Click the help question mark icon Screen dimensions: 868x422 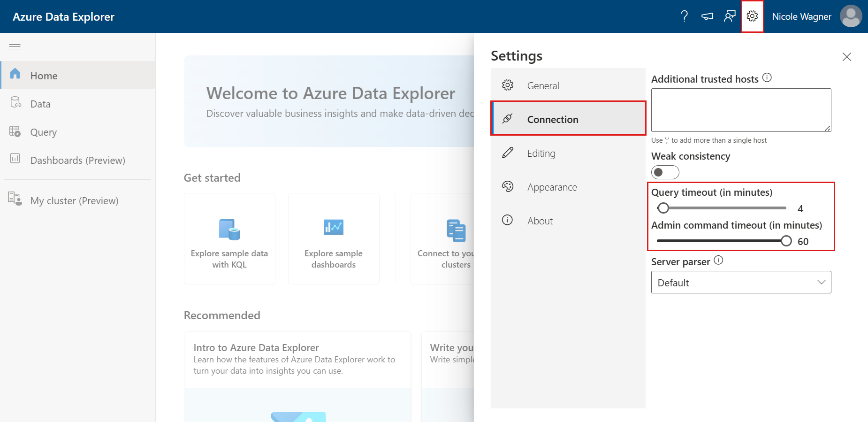click(x=685, y=16)
